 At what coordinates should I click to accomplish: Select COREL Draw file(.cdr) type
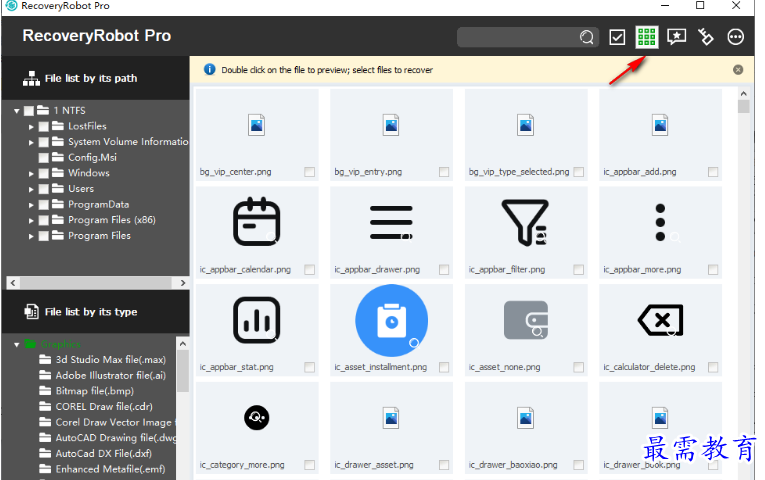click(x=104, y=406)
